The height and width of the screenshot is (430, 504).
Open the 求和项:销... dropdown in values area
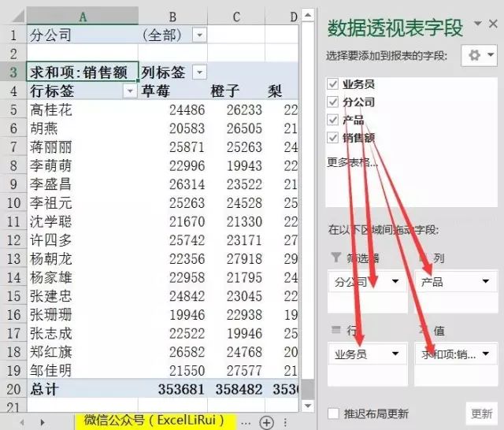(485, 354)
